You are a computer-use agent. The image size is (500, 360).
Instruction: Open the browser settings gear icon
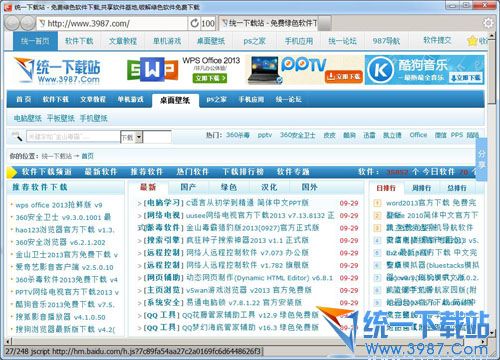[x=488, y=23]
